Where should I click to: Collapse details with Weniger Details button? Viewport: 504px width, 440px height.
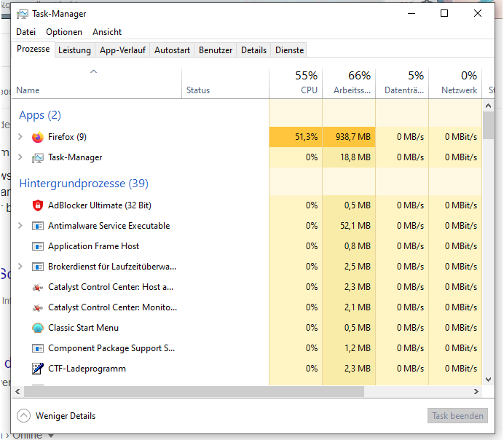click(x=57, y=416)
